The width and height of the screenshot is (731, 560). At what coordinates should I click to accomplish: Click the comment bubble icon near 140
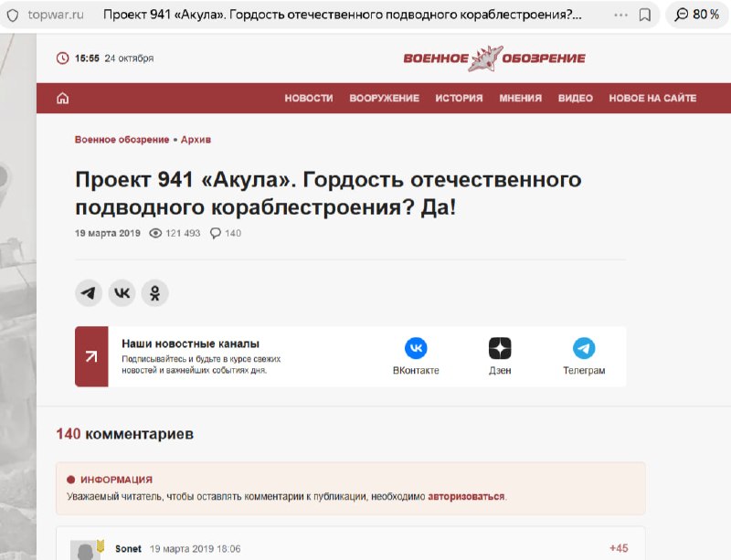click(x=216, y=233)
